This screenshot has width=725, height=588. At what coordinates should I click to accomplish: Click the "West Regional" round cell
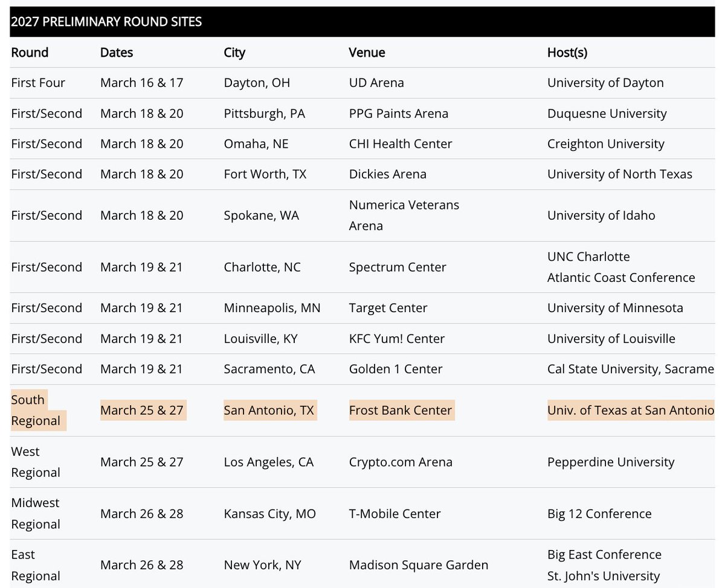click(x=36, y=462)
